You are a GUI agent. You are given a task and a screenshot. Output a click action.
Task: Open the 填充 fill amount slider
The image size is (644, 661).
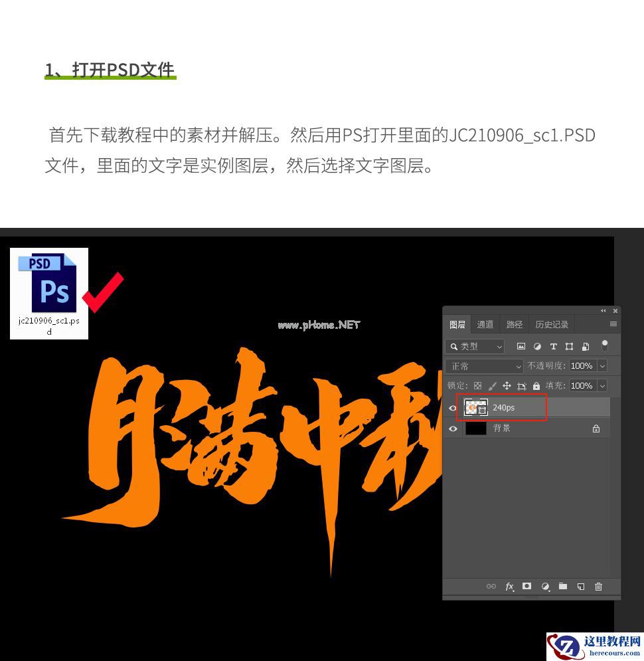602,386
